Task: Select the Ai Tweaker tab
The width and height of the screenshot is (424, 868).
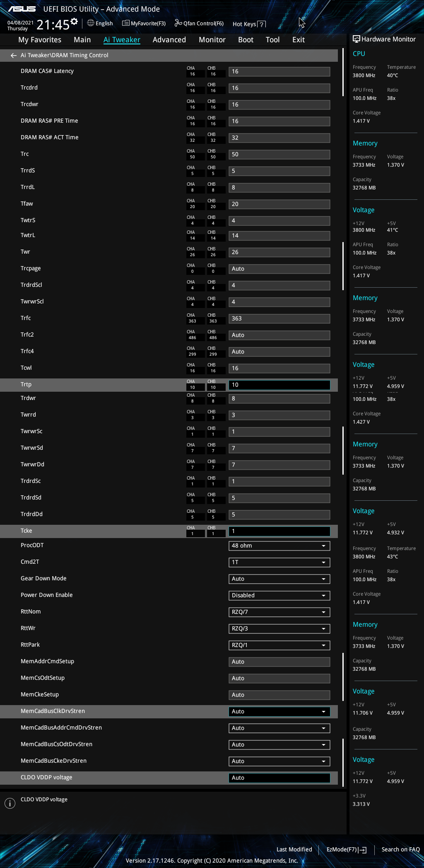Action: pos(122,40)
